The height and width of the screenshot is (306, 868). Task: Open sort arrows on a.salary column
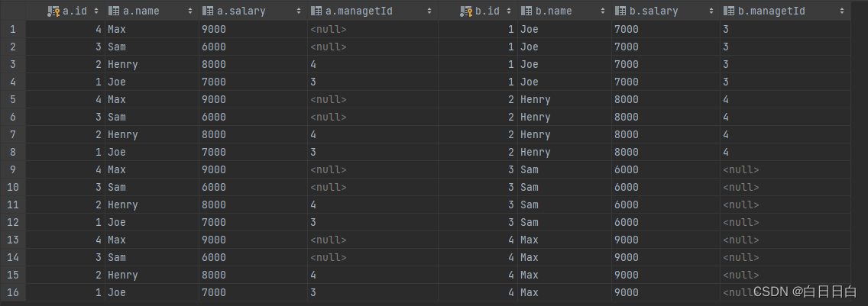298,11
